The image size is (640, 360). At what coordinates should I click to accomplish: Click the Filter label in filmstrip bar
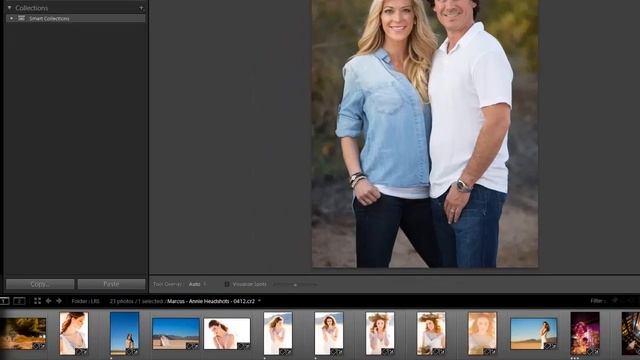(598, 301)
